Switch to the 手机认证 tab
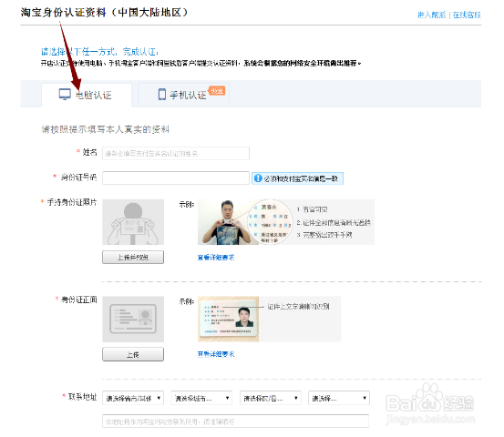The height and width of the screenshot is (437, 504). tap(183, 95)
